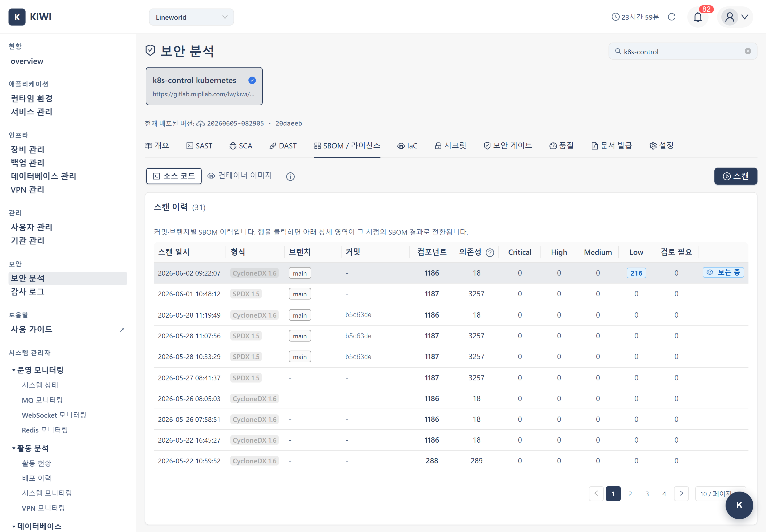Open MQ 모니터링 in the sidebar tree
Image resolution: width=766 pixels, height=532 pixels.
click(42, 400)
